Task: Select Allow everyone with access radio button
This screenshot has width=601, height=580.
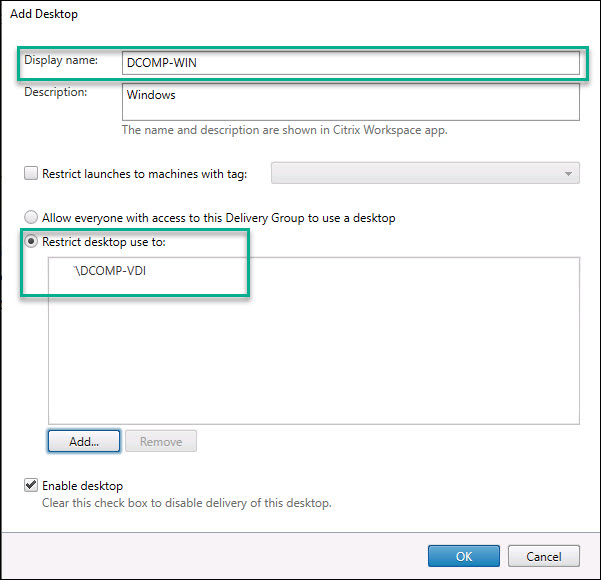Action: [32, 217]
